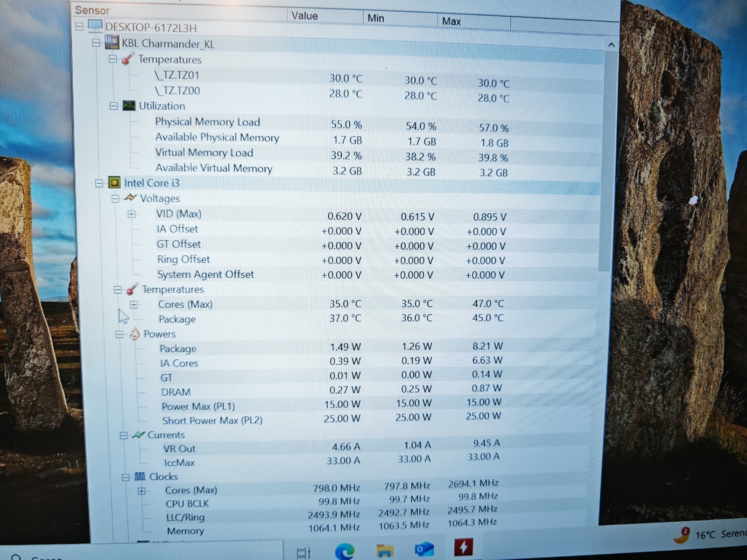Click the Sensor column header
The height and width of the screenshot is (560, 747).
(x=92, y=10)
